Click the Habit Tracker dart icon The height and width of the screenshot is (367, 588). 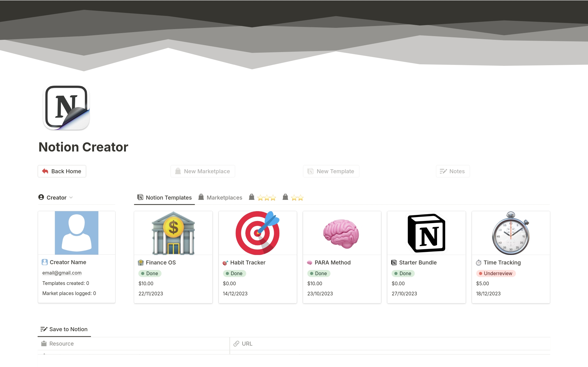(225, 263)
